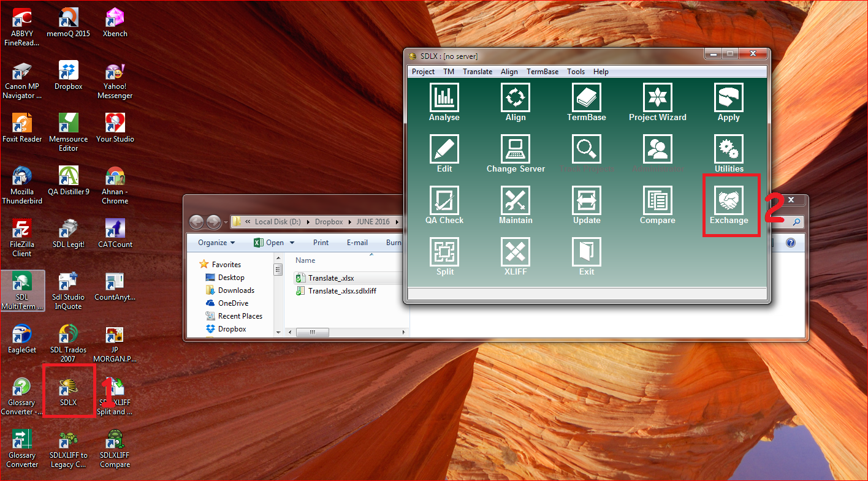Click E-mail in the Explorer toolbar

pos(357,243)
